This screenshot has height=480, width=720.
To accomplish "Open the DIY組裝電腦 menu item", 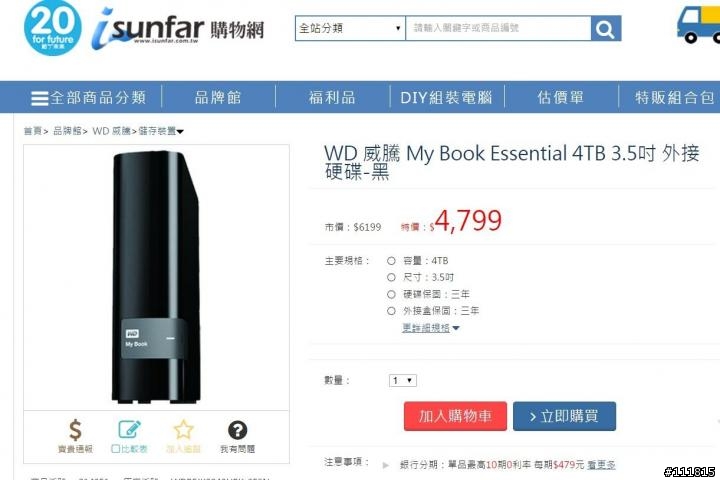I will tap(446, 97).
